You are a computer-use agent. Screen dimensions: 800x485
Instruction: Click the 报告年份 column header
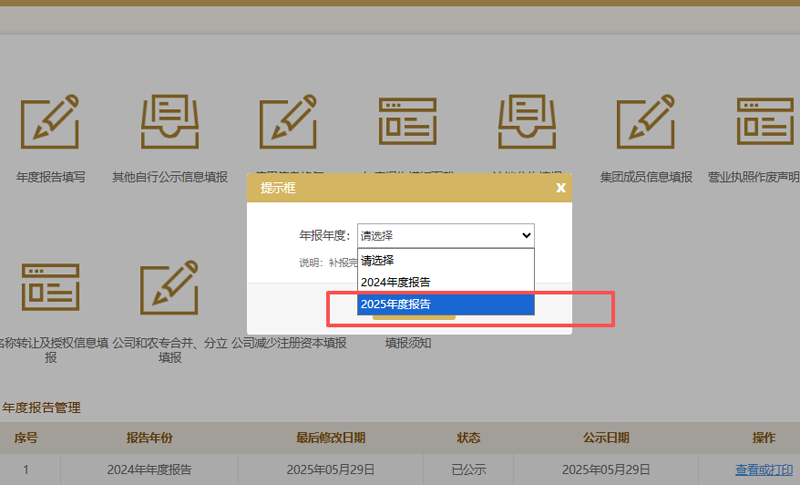[149, 438]
